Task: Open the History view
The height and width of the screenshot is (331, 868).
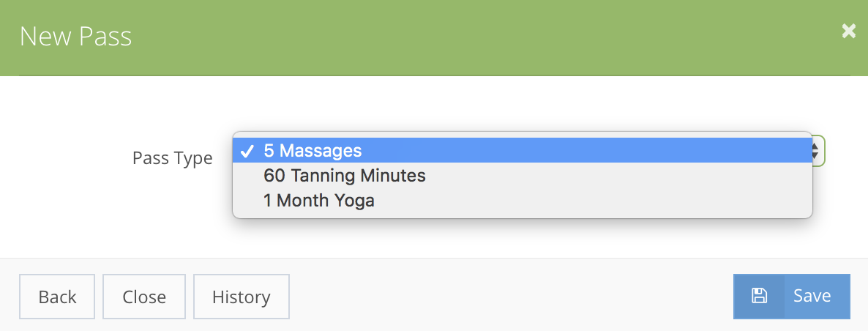Action: pyautogui.click(x=242, y=297)
